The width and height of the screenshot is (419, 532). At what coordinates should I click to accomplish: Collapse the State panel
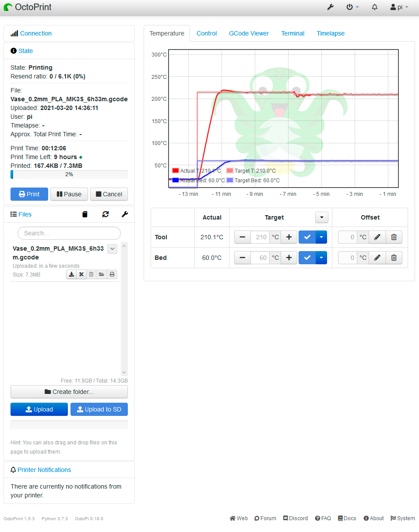point(25,51)
